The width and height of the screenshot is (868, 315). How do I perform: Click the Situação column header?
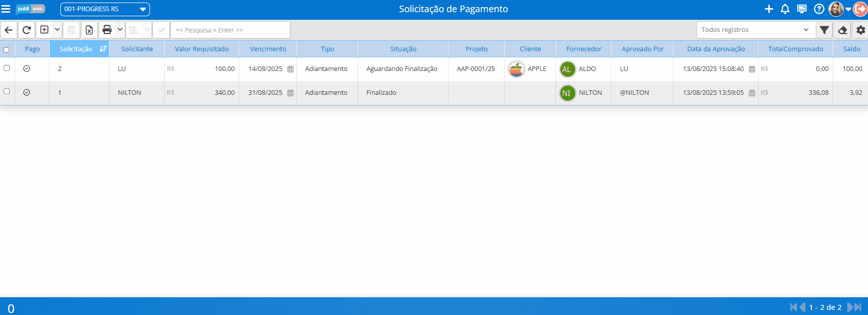403,49
